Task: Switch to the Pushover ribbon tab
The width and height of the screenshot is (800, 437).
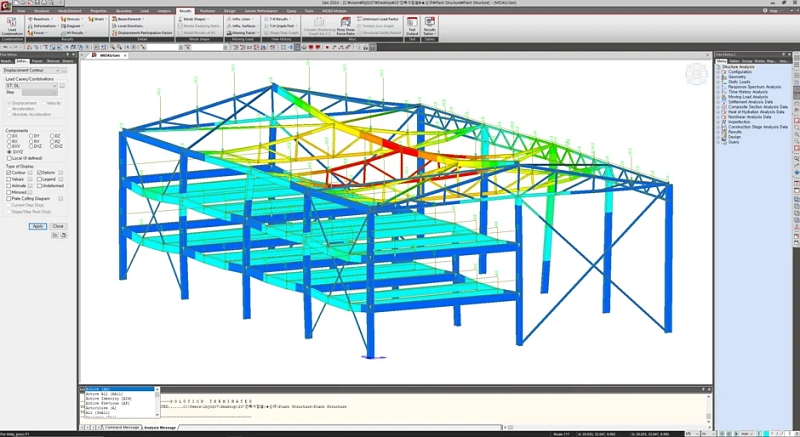Action: (x=207, y=10)
